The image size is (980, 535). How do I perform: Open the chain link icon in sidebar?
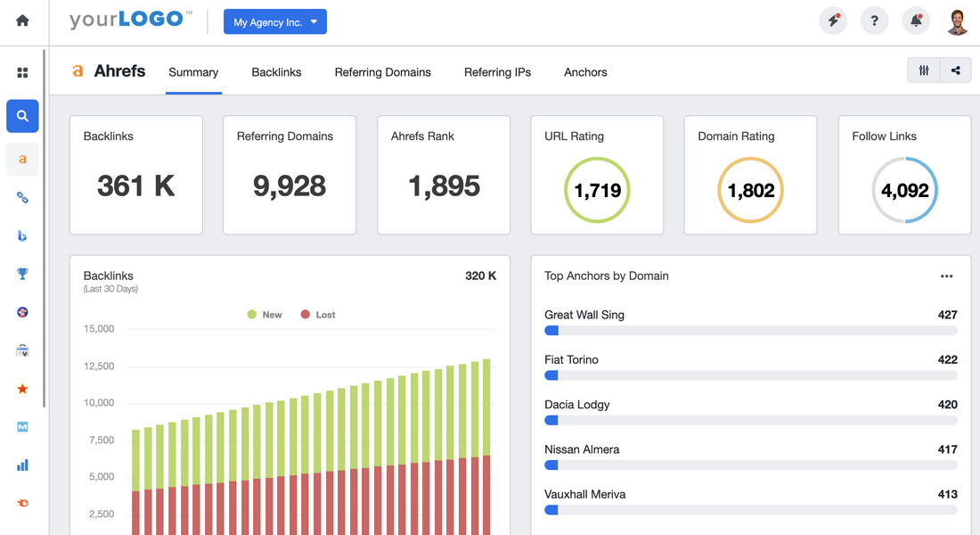(22, 198)
